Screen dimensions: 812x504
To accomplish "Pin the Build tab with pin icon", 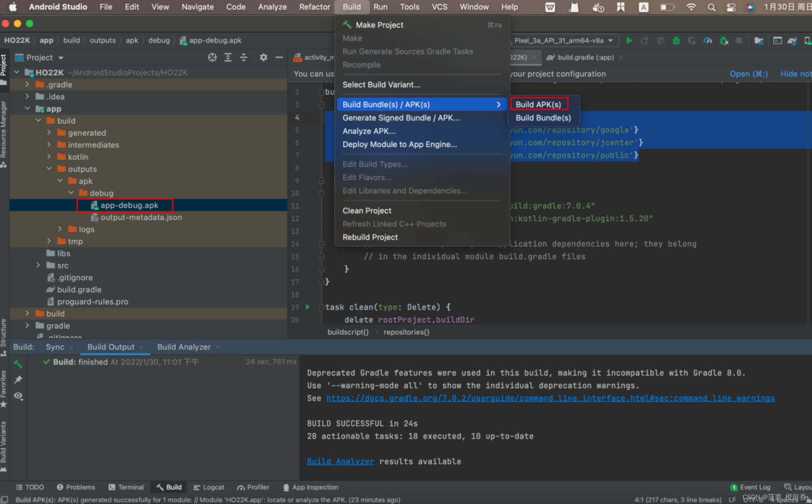I will pyautogui.click(x=18, y=380).
